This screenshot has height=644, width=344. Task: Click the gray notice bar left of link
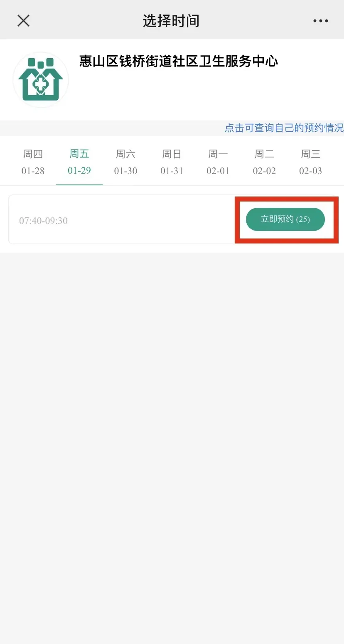coord(108,128)
